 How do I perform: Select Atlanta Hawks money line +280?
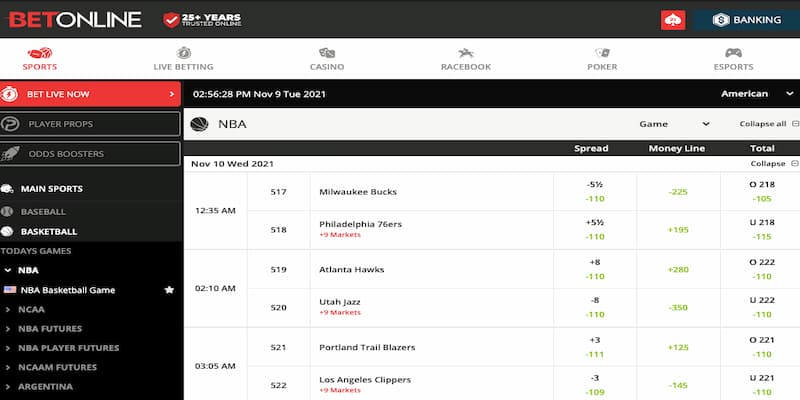click(678, 269)
